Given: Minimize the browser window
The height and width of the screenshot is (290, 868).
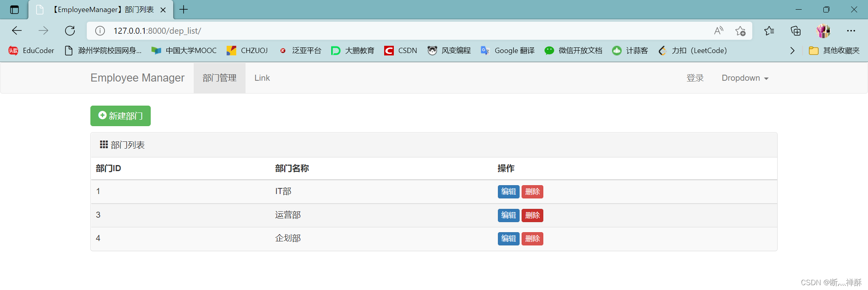Looking at the screenshot, I should (x=798, y=10).
